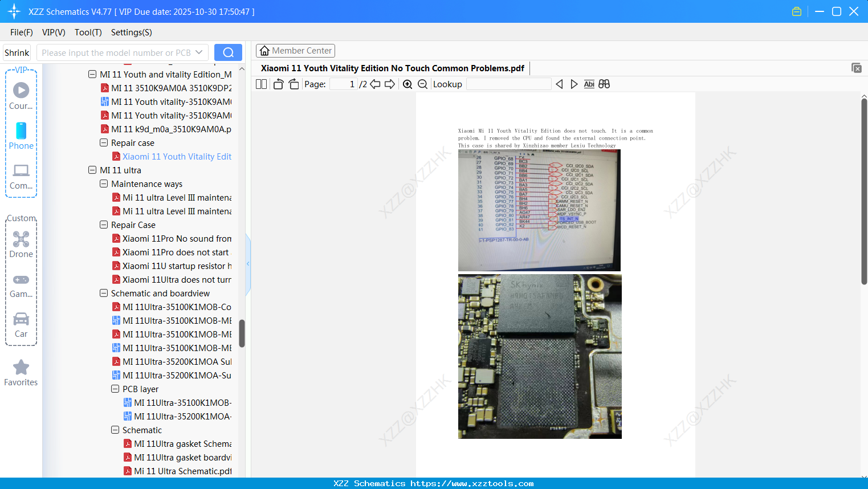
Task: Open the Tool(T) menu
Action: pyautogui.click(x=88, y=32)
